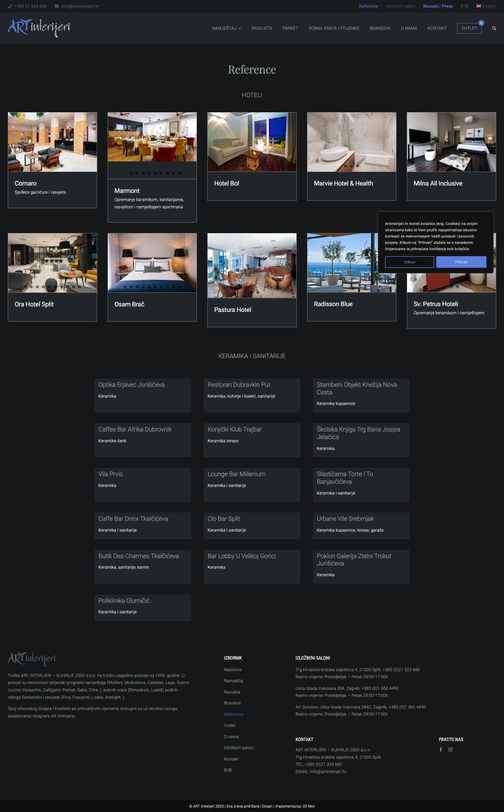Click the percent badge on Outlet
This screenshot has height=812, width=504.
coord(481,23)
